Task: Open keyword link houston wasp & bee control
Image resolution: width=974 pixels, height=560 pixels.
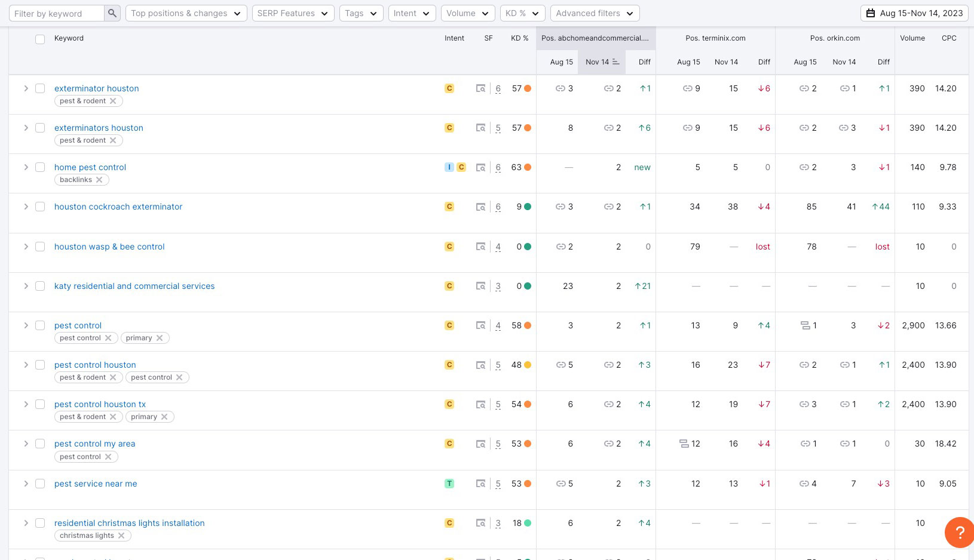Action: (109, 247)
